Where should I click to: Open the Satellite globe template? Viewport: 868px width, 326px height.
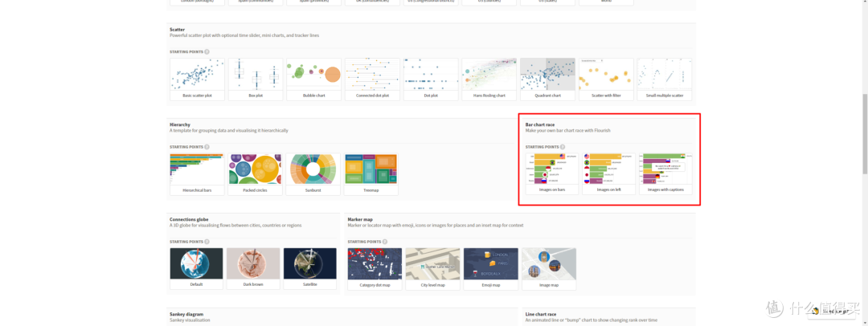click(310, 268)
